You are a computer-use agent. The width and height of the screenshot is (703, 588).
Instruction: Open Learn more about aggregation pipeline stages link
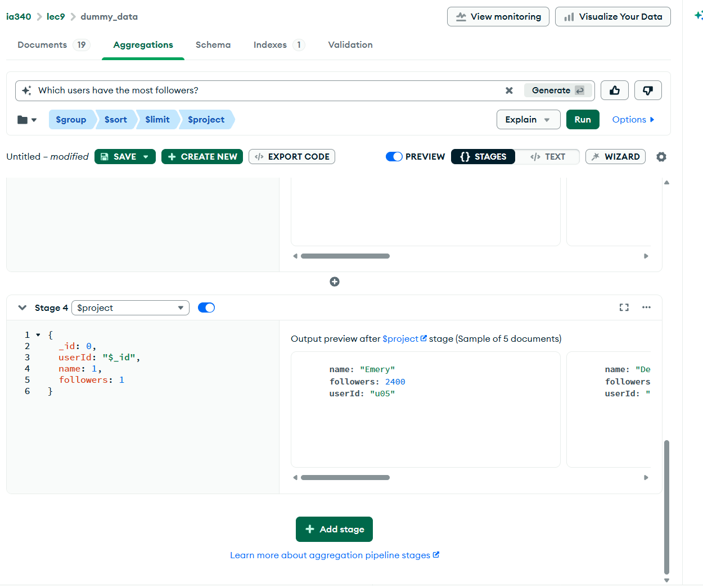click(335, 555)
